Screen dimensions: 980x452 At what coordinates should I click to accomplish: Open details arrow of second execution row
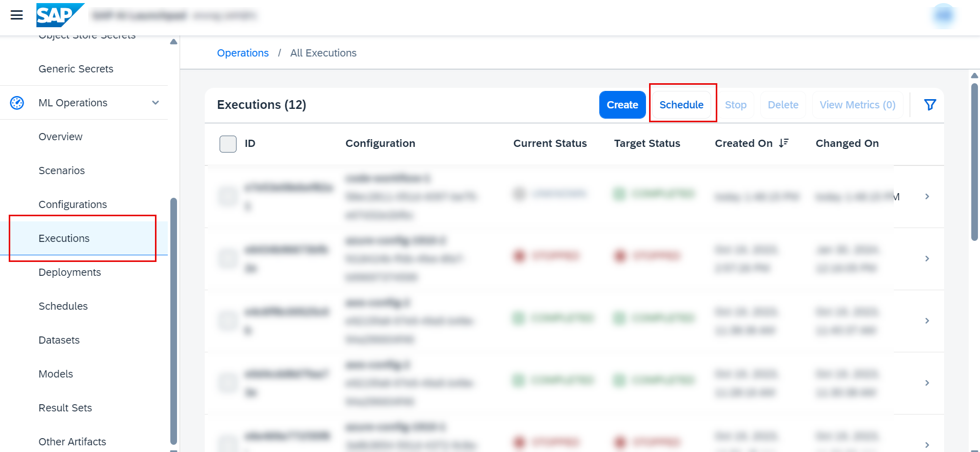(x=927, y=259)
